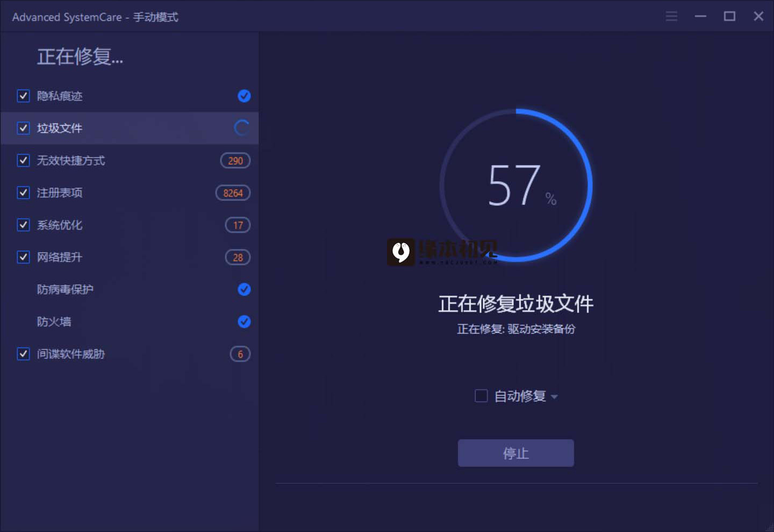Toggle the 无效快捷方式 checkbox
The image size is (774, 532).
23,160
